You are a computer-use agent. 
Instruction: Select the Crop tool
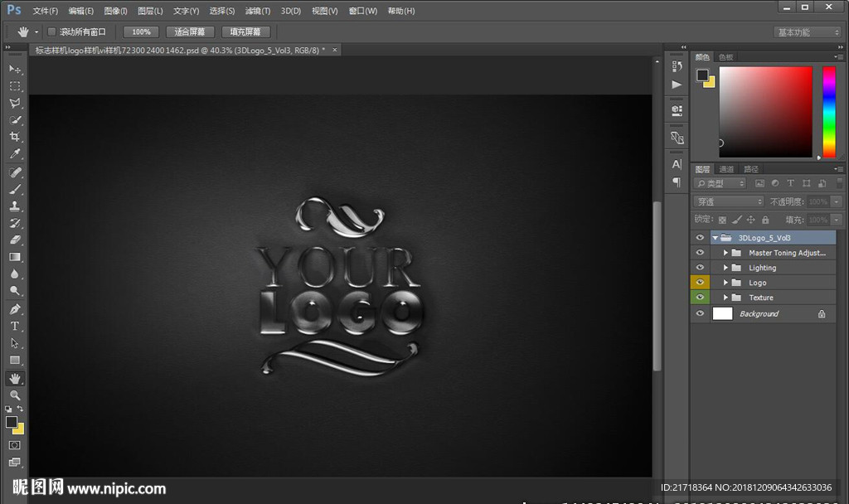[15, 137]
